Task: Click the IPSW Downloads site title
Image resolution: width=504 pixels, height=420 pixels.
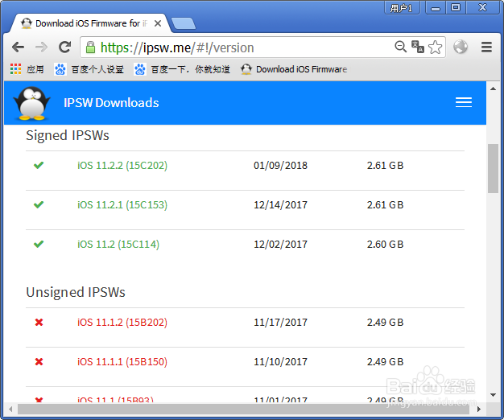Action: click(x=111, y=103)
